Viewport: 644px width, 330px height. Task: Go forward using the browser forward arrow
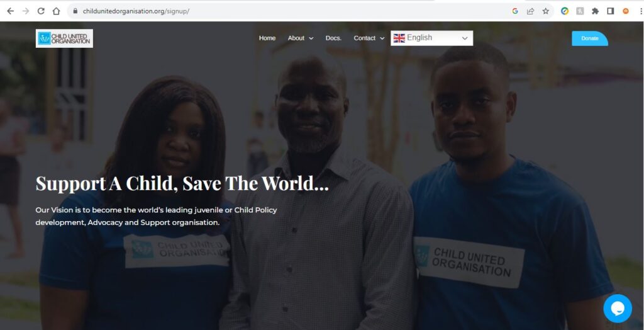(25, 11)
